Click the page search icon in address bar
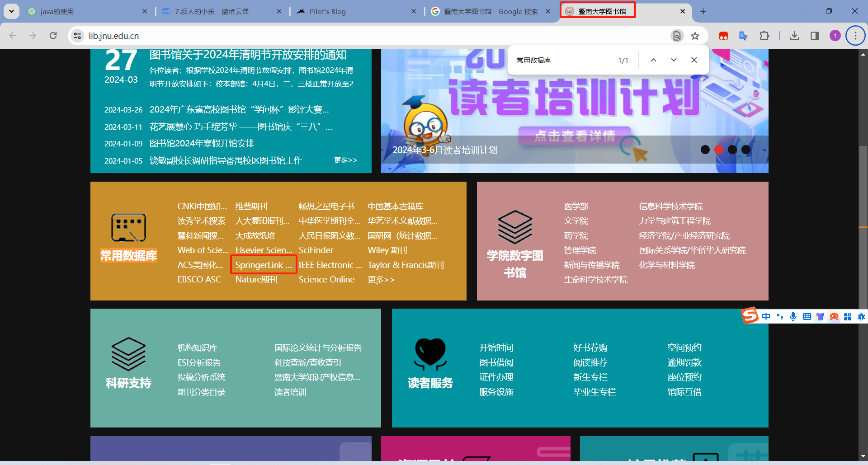The width and height of the screenshot is (868, 465). (x=677, y=36)
